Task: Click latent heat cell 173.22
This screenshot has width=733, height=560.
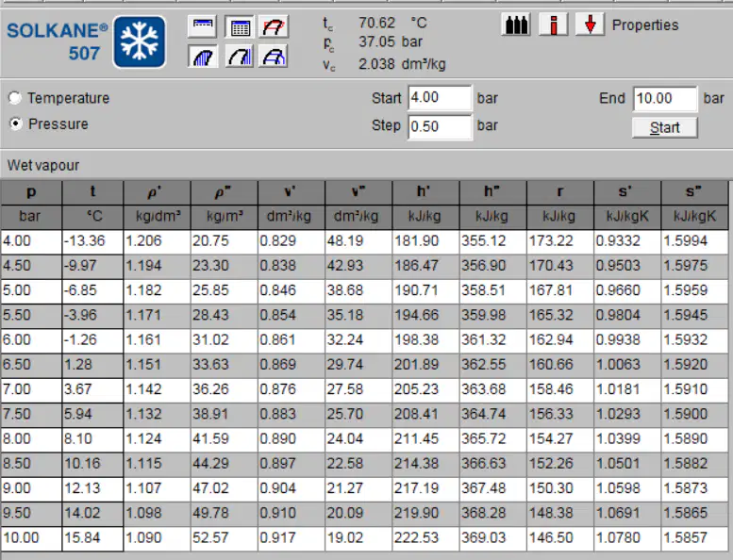Action: pyautogui.click(x=560, y=241)
